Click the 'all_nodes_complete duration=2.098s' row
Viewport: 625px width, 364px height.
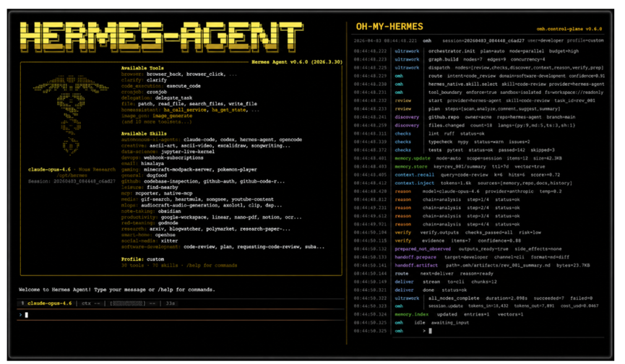pos(473,298)
